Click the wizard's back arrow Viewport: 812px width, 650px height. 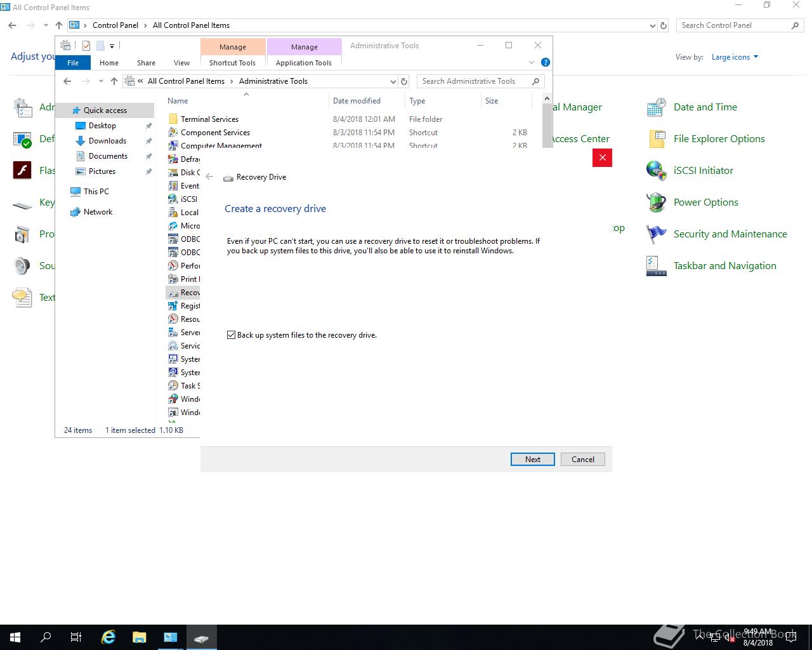click(x=209, y=177)
